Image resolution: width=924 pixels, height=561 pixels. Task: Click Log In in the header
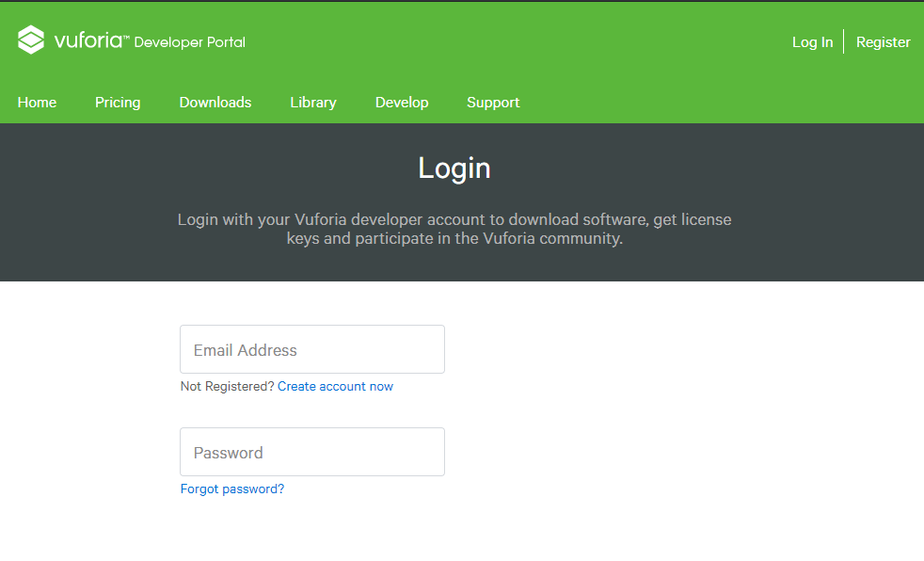812,42
